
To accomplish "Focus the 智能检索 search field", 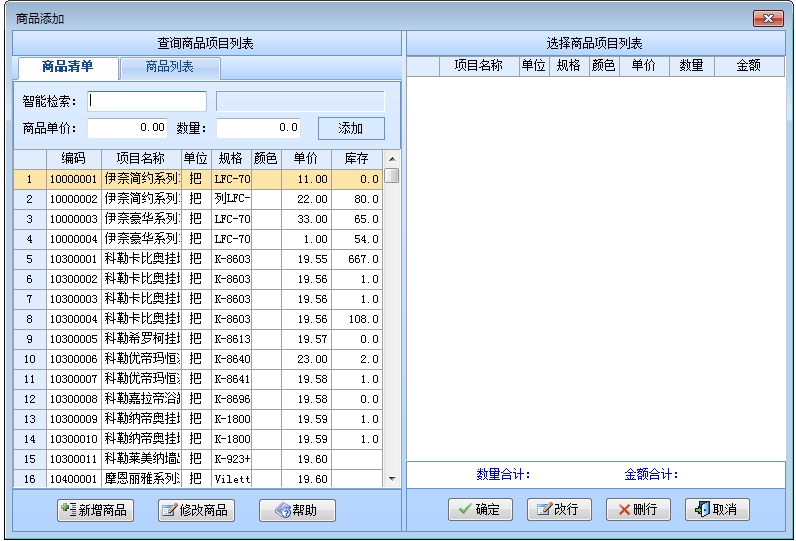I will pyautogui.click(x=147, y=101).
